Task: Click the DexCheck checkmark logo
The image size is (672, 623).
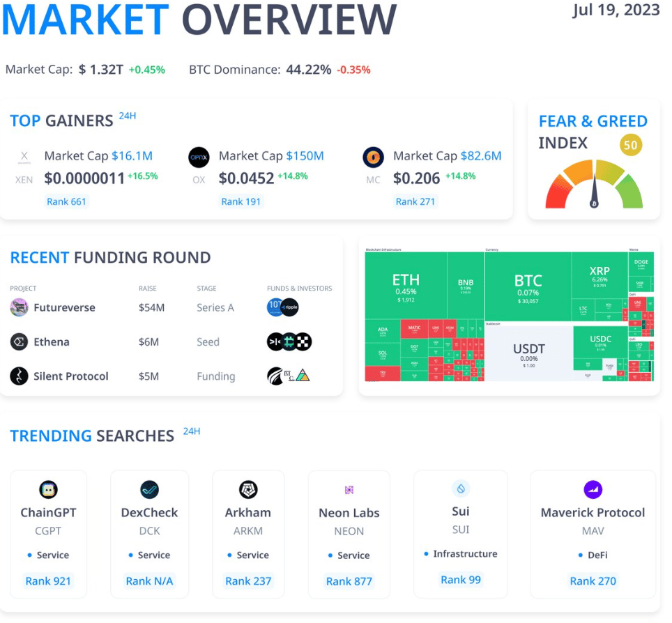Action: pos(150,489)
